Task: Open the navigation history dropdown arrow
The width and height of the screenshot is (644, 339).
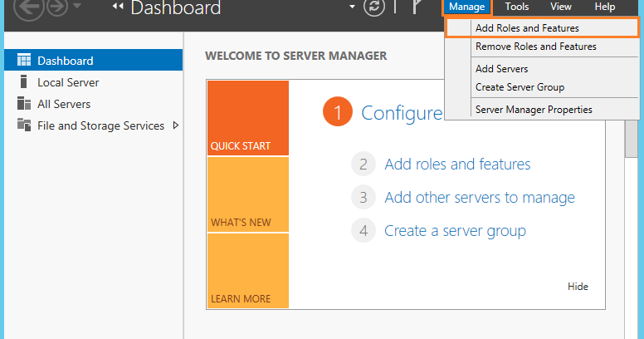Action: 79,7
